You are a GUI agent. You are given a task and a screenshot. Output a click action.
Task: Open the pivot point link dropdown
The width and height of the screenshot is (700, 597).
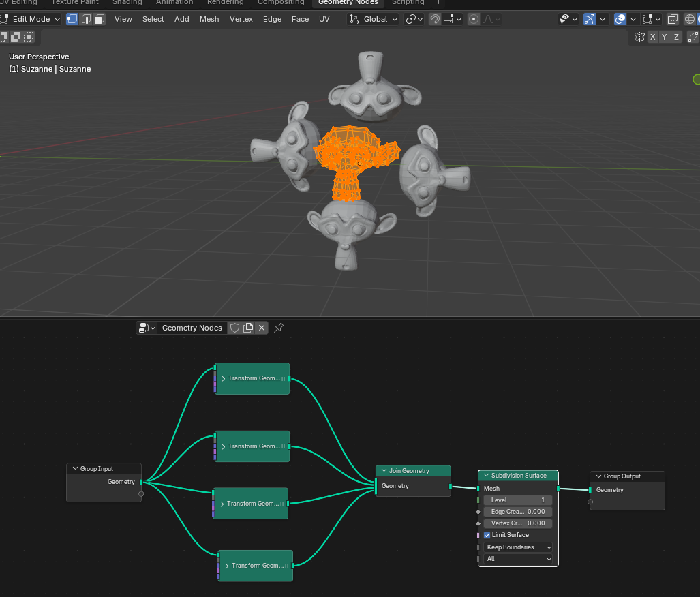click(414, 19)
